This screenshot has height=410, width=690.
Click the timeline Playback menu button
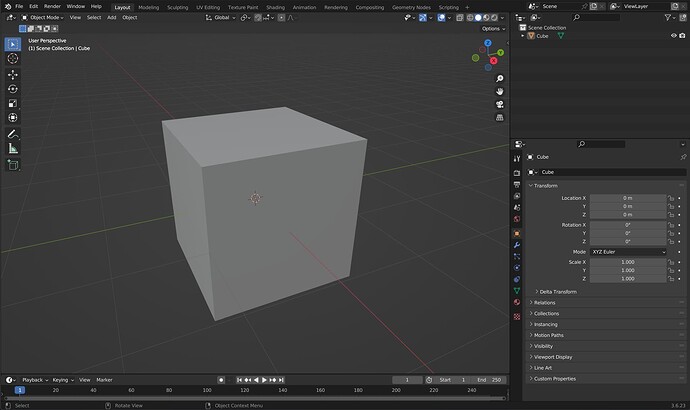[35, 380]
